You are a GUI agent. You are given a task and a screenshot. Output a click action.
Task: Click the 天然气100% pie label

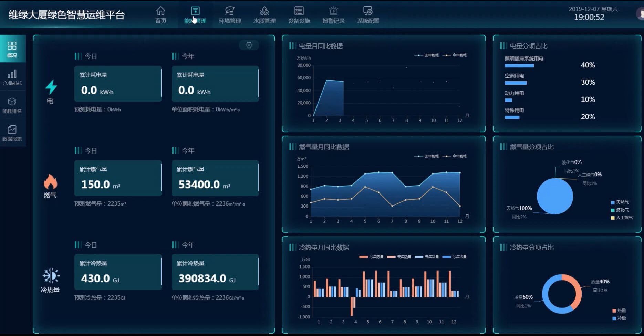click(x=519, y=208)
